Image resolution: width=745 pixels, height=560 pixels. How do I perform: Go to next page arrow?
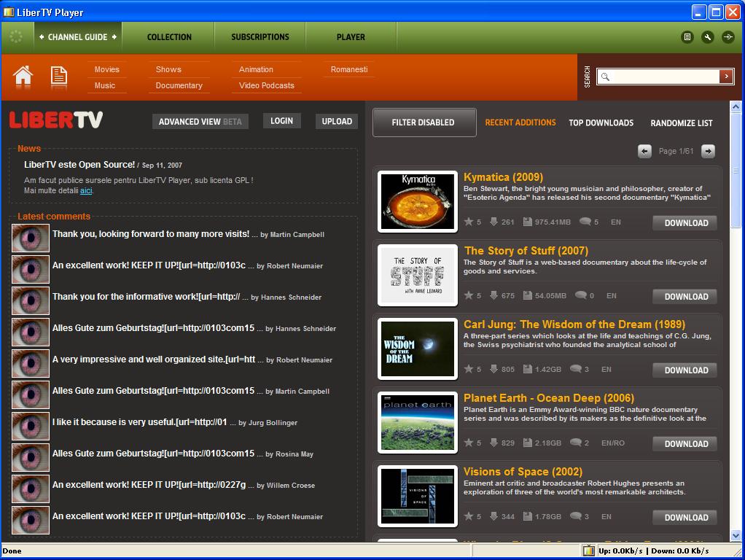(708, 151)
